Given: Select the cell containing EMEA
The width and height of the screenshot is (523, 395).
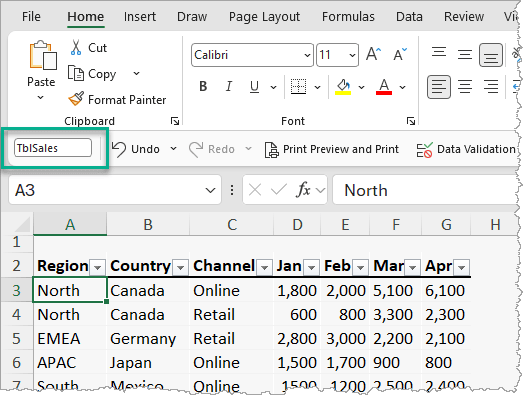Looking at the screenshot, I should [x=70, y=338].
